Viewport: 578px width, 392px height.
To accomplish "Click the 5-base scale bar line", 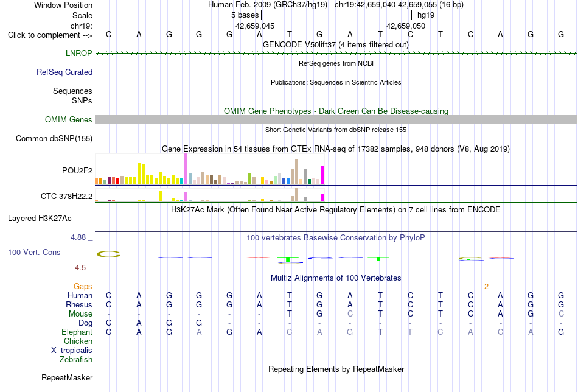I will pos(336,15).
